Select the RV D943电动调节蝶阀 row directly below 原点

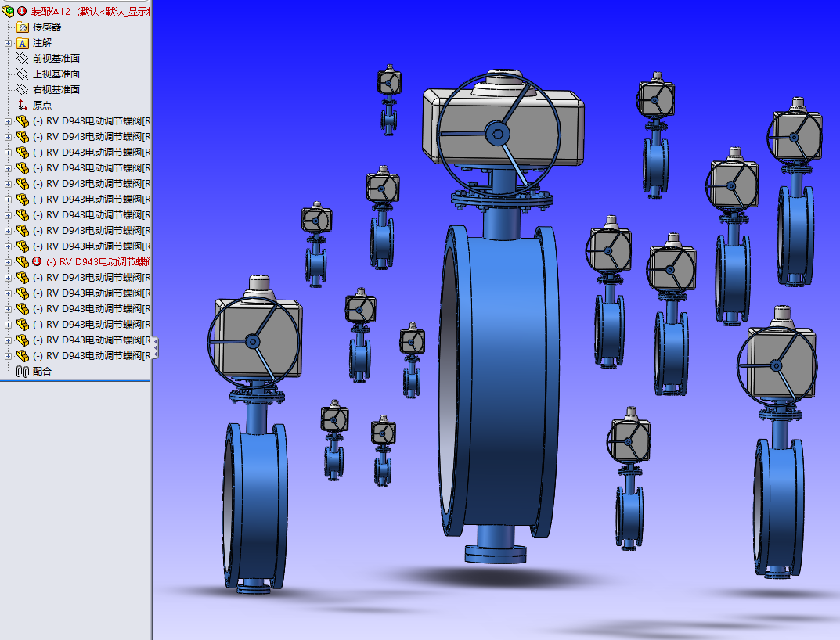point(92,121)
